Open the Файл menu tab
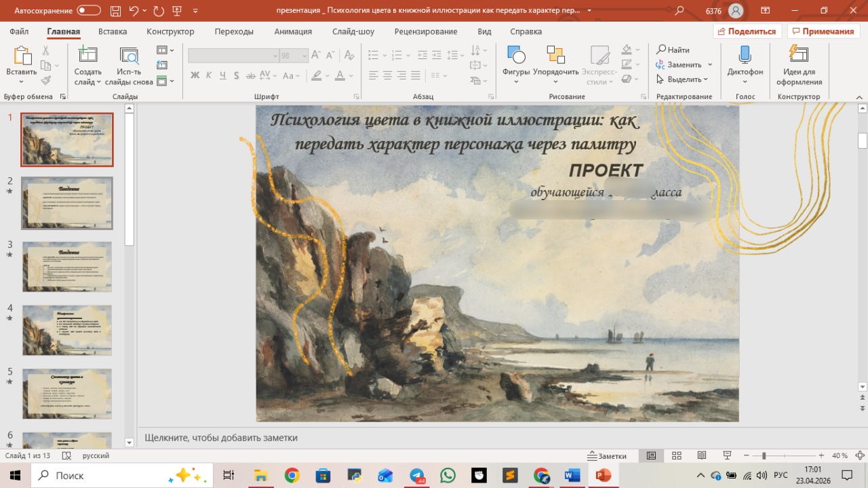The width and height of the screenshot is (868, 488). (19, 31)
